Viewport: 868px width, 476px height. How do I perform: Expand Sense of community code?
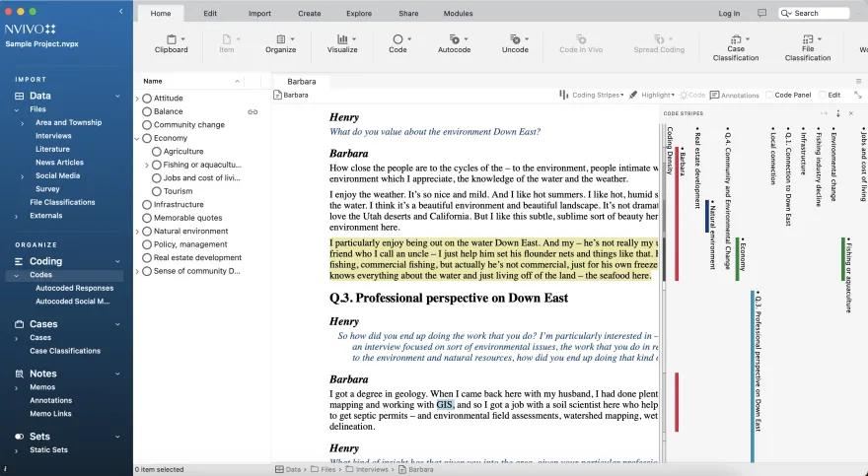(x=137, y=271)
